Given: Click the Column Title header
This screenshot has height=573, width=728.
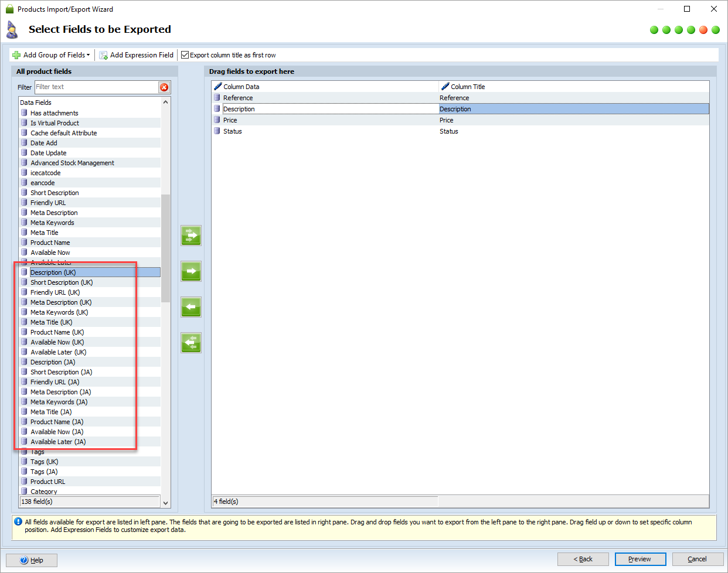Looking at the screenshot, I should [574, 86].
